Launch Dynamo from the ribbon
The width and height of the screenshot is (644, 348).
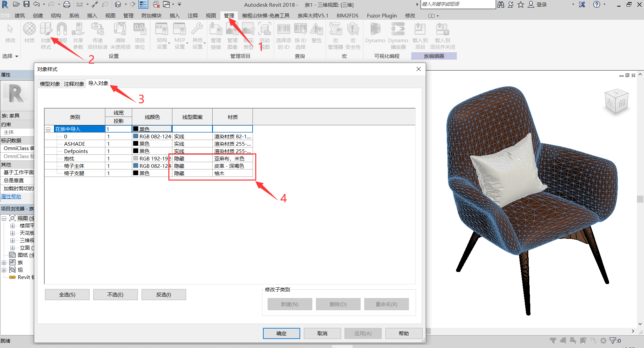click(x=375, y=33)
